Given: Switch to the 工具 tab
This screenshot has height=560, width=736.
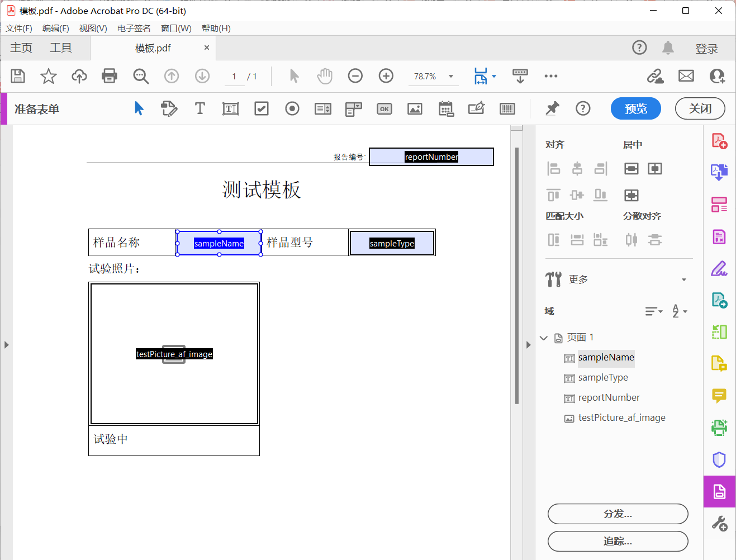Looking at the screenshot, I should click(60, 48).
